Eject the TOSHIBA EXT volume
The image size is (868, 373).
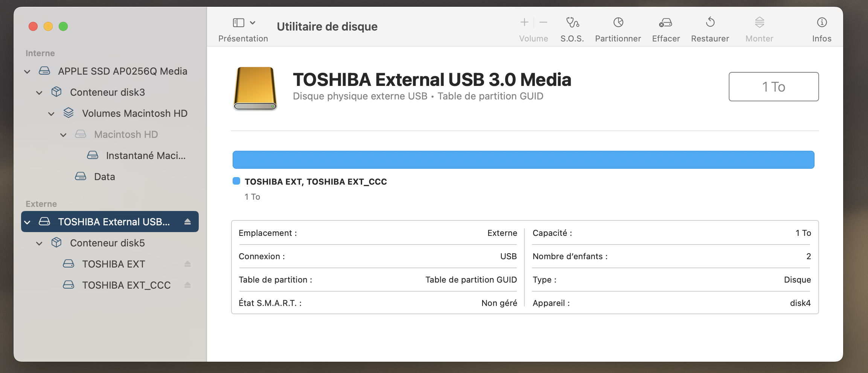tap(187, 264)
